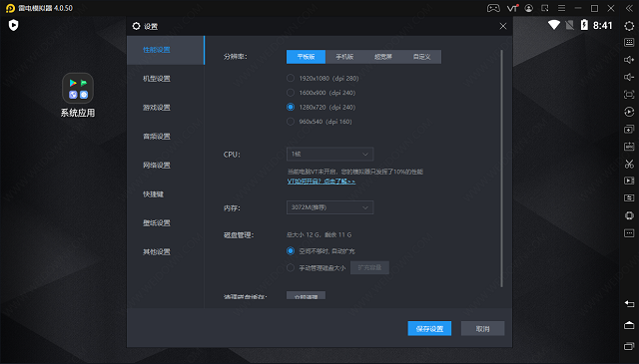Open settings gear in right sidebar

click(x=629, y=26)
